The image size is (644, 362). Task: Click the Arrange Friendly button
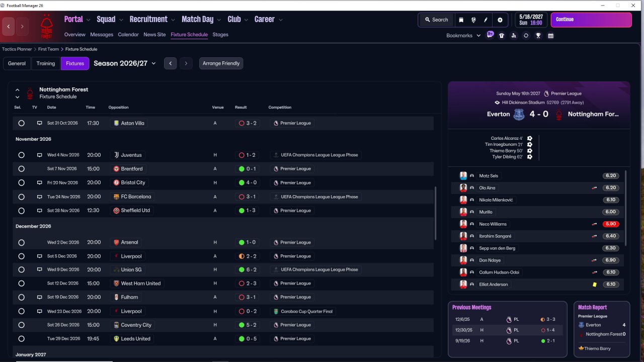pos(221,63)
